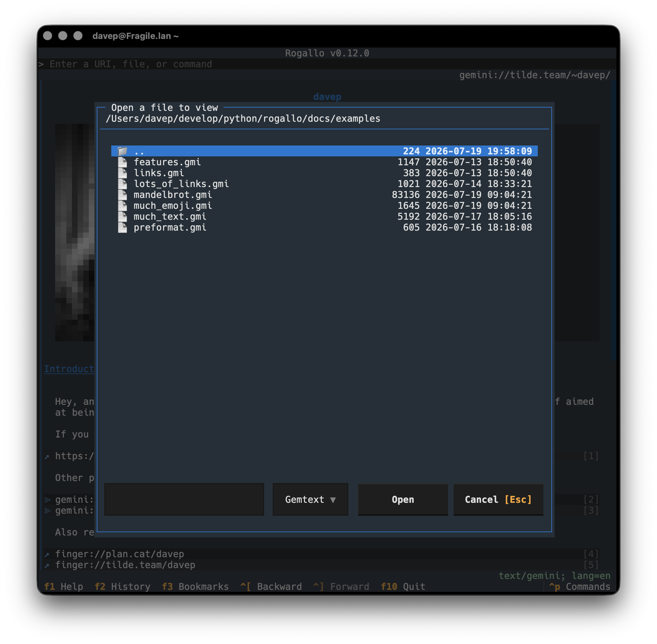This screenshot has height=644, width=657.
Task: Click the 2026-07-16 18:18:08 timestamp
Action: click(479, 227)
